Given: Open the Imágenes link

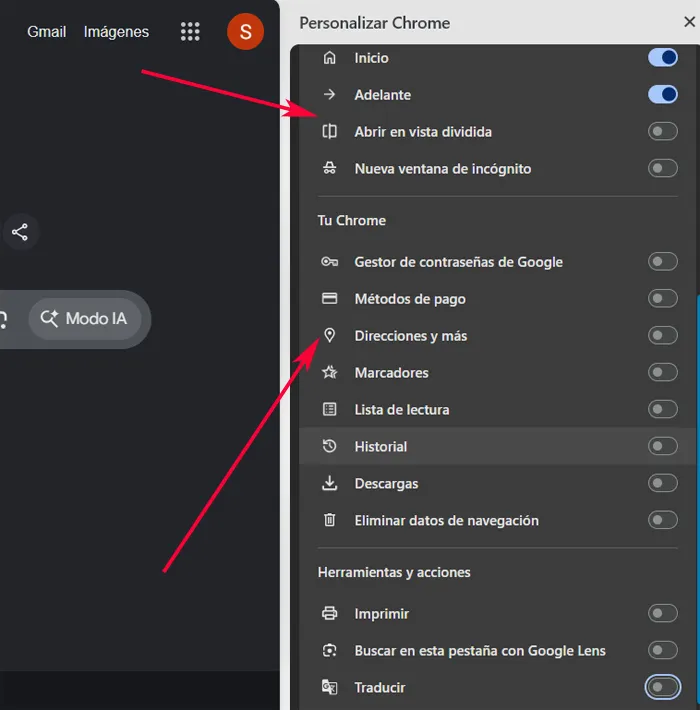Looking at the screenshot, I should pyautogui.click(x=116, y=32).
